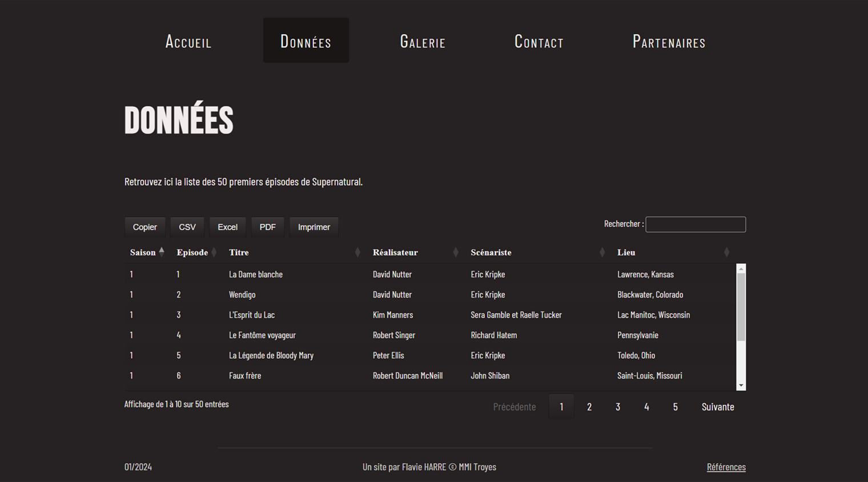Click the '01/2024' footer date
The height and width of the screenshot is (482, 868).
pos(138,467)
